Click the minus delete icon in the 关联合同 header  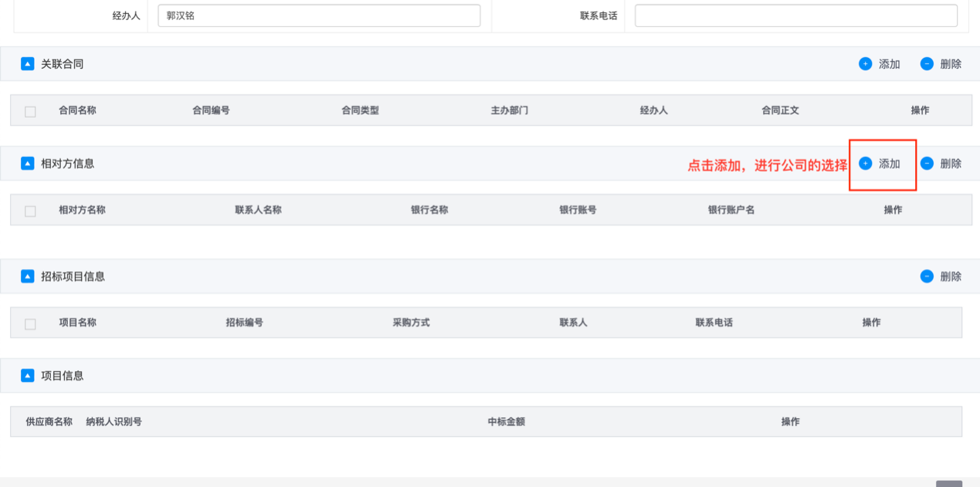click(x=927, y=64)
